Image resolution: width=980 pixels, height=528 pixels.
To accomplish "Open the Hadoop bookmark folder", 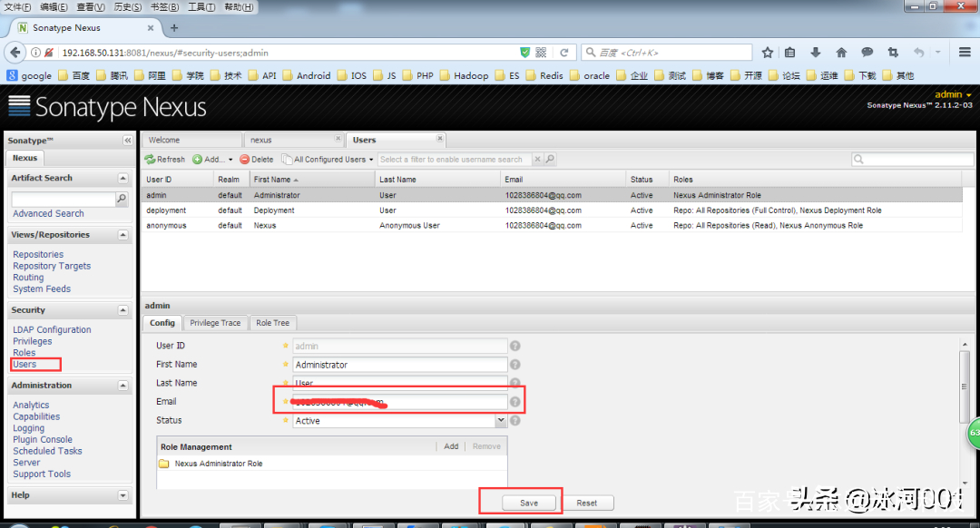I will pyautogui.click(x=465, y=75).
